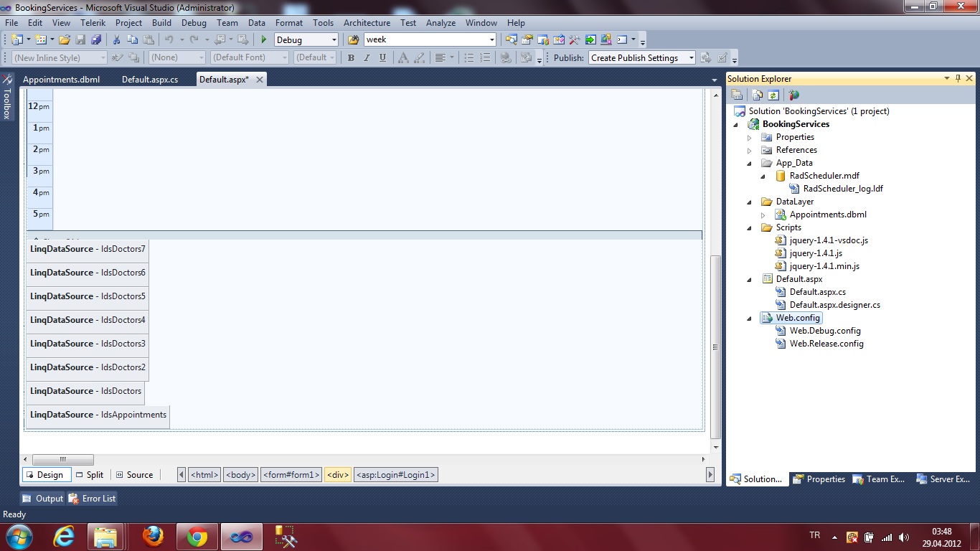This screenshot has height=551, width=980.
Task: Collapse the Scripts folder
Action: coord(749,227)
